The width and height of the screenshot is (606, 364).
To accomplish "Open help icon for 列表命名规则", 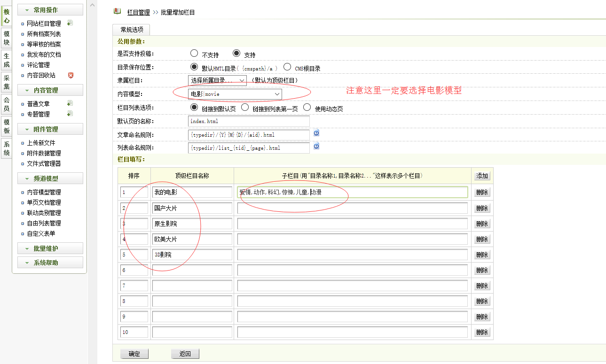I will click(x=316, y=147).
